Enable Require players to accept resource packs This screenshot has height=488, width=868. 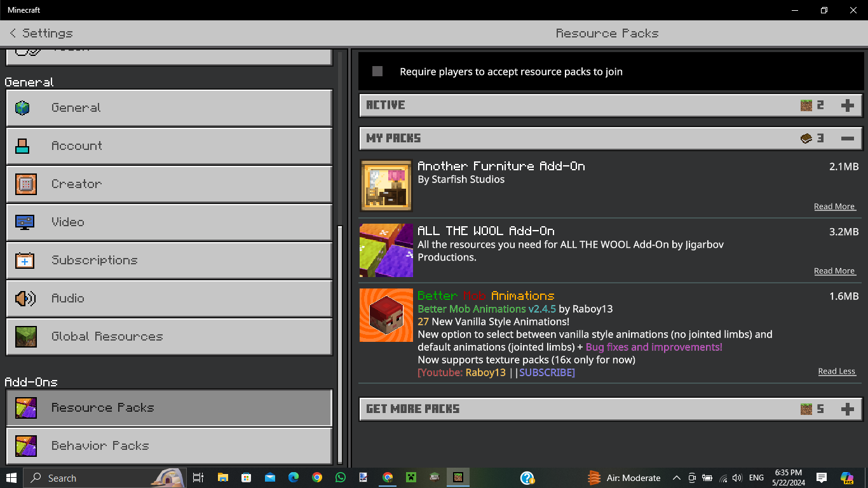pos(377,71)
